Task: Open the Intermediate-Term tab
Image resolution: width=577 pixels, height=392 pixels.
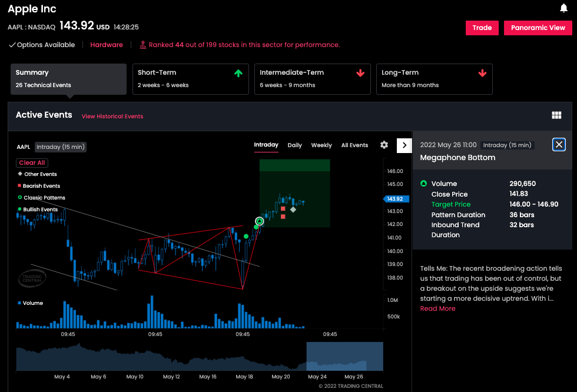Action: click(313, 79)
